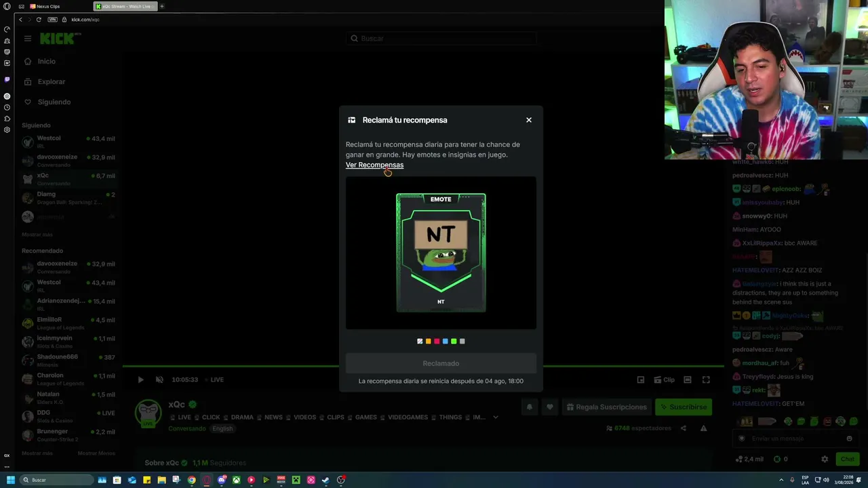868x488 pixels.
Task: Open Steam from the taskbar
Action: tap(326, 480)
